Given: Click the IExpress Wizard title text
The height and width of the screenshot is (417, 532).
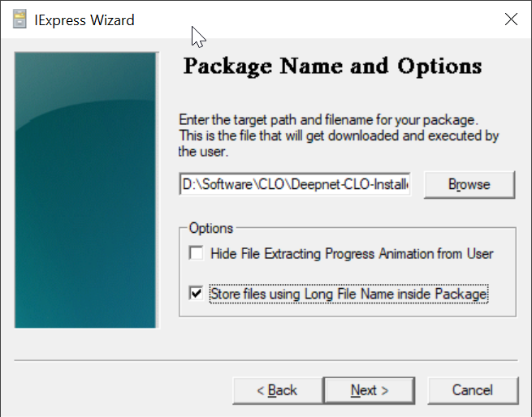Looking at the screenshot, I should tap(84, 19).
